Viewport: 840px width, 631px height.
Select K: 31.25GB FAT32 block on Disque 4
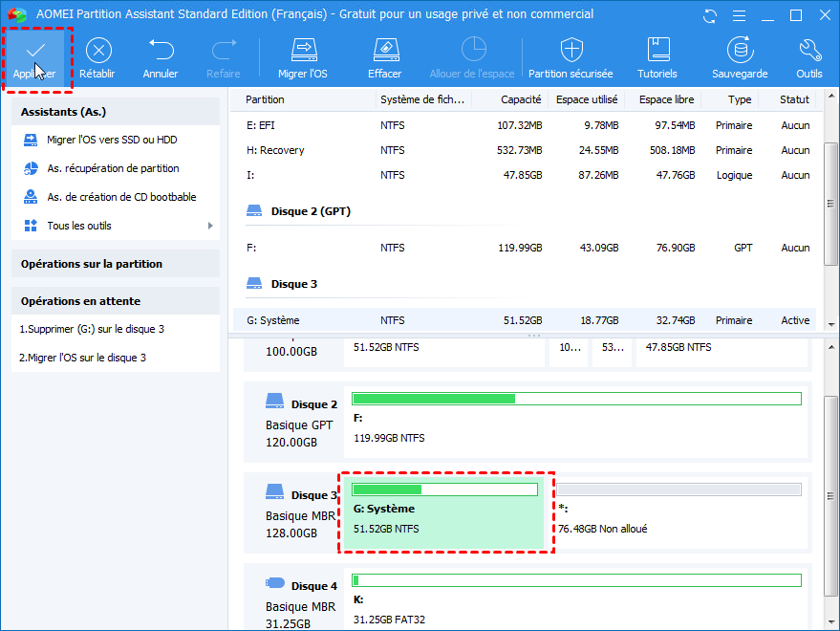(x=576, y=598)
